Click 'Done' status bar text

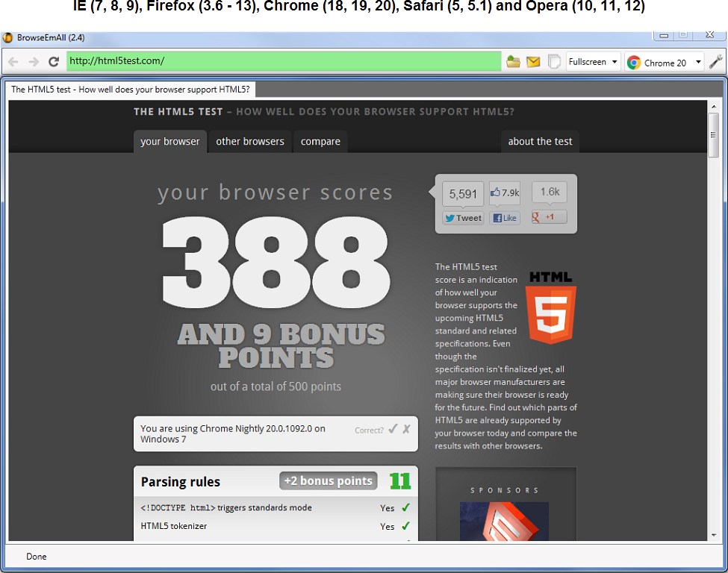point(37,557)
